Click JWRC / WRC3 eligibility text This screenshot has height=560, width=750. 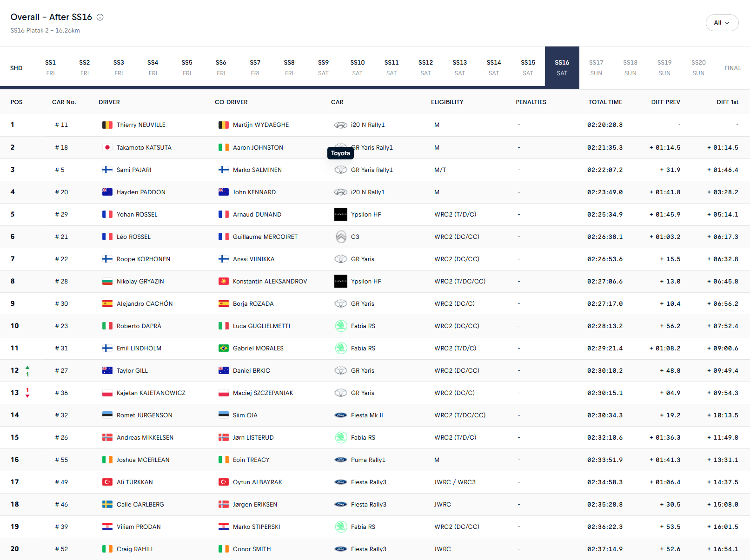455,482
